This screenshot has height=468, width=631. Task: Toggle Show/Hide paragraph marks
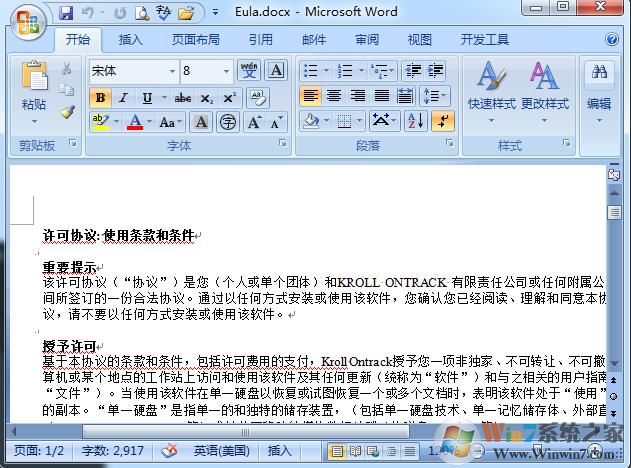(443, 121)
